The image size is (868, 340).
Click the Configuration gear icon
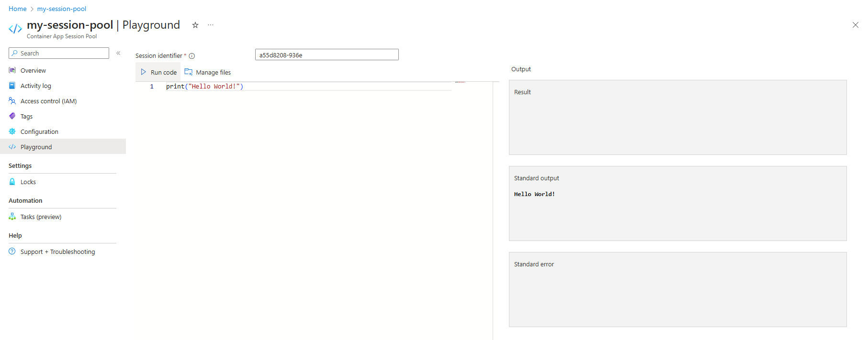(x=12, y=132)
